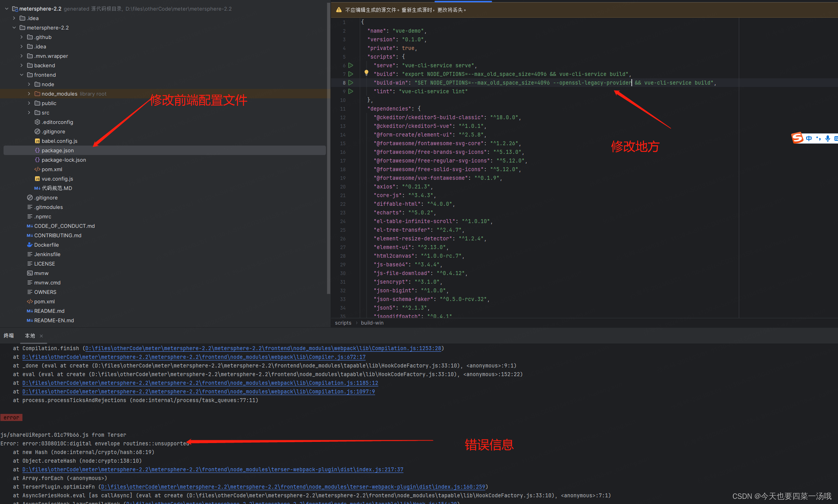This screenshot has height=504, width=838.
Task: Collapse the metersphere-2.2 root project node
Action: point(7,9)
